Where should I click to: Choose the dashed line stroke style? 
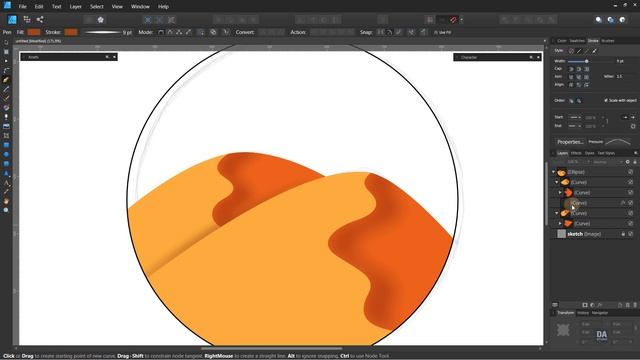click(587, 51)
